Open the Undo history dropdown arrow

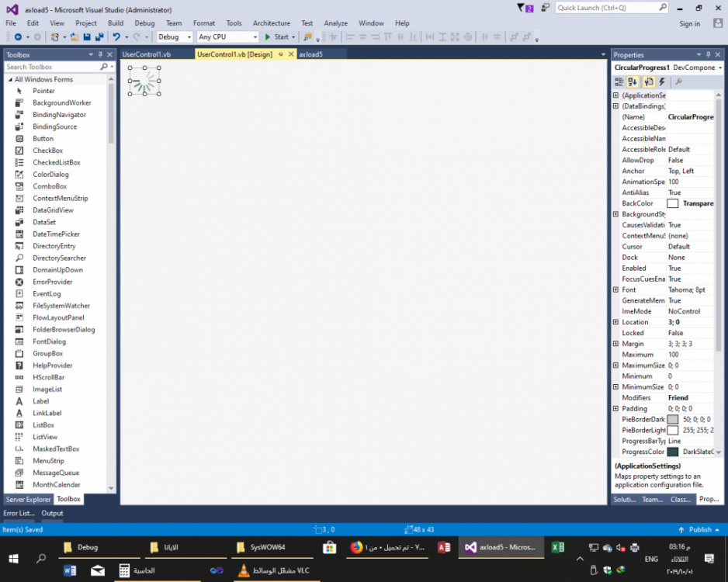click(127, 37)
